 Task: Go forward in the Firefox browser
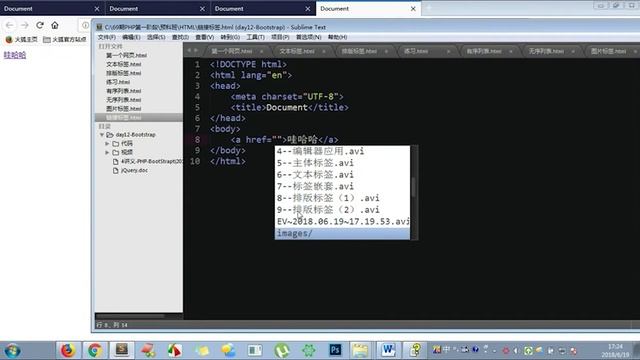pyautogui.click(x=24, y=25)
